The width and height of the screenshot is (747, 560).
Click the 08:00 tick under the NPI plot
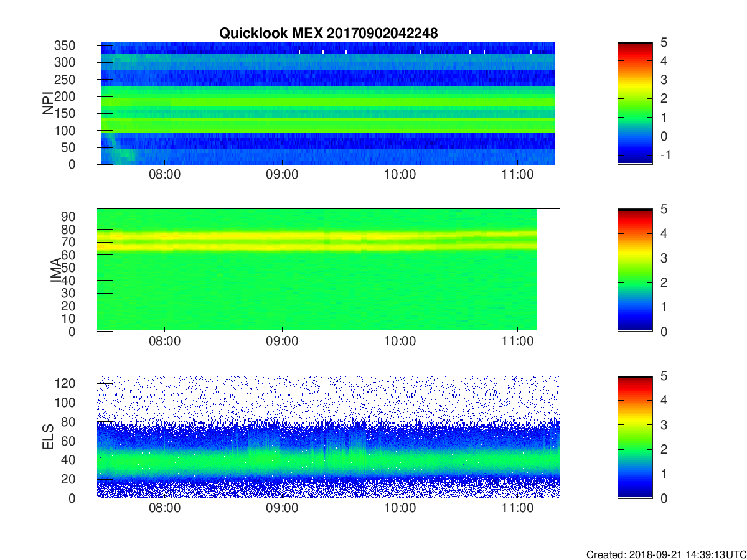click(165, 175)
